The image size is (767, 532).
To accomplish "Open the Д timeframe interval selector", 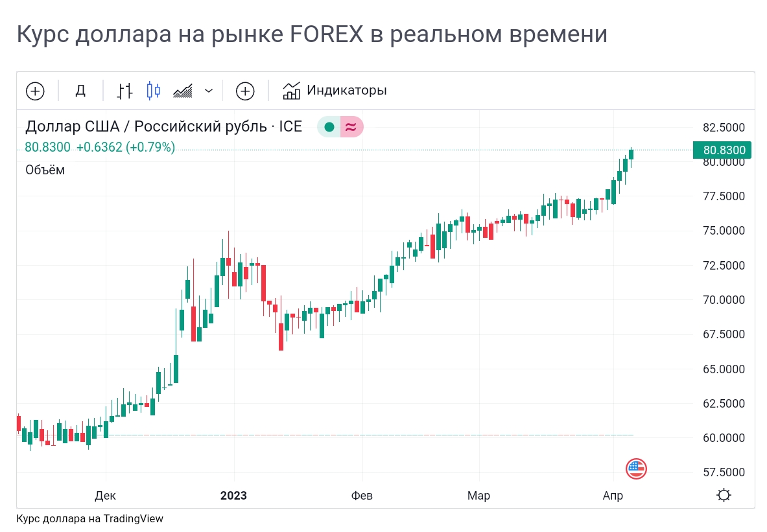I will click(x=80, y=91).
